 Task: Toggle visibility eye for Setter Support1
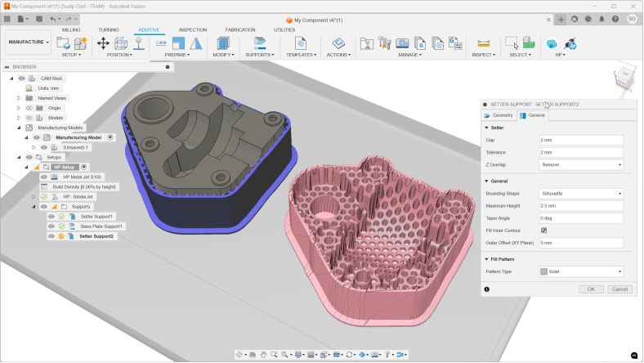51,216
